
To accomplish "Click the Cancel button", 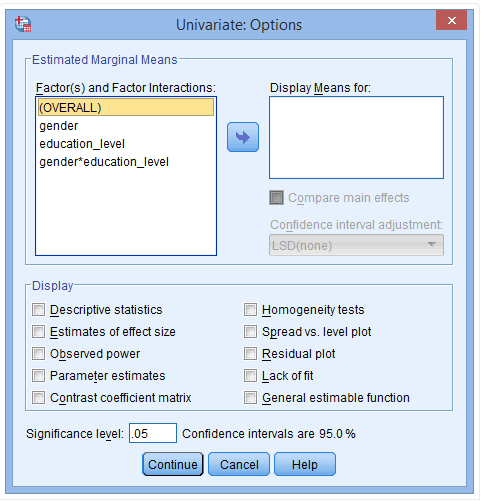I will coord(239,464).
